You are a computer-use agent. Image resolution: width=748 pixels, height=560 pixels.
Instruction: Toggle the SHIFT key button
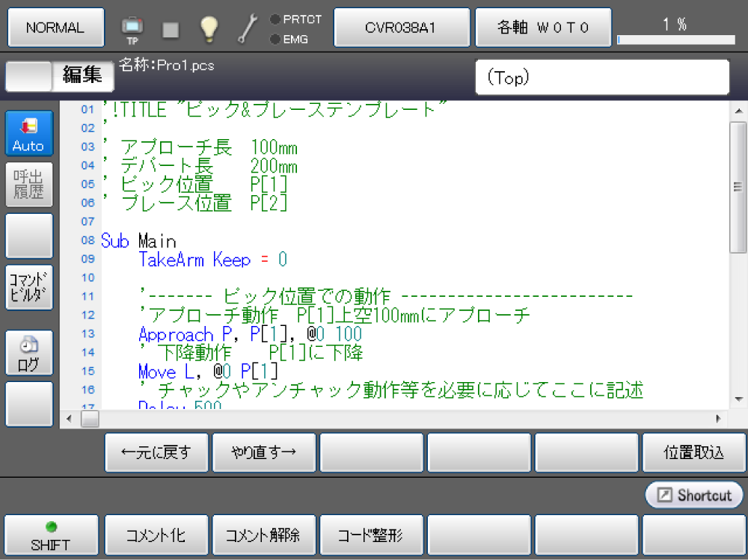pyautogui.click(x=51, y=535)
